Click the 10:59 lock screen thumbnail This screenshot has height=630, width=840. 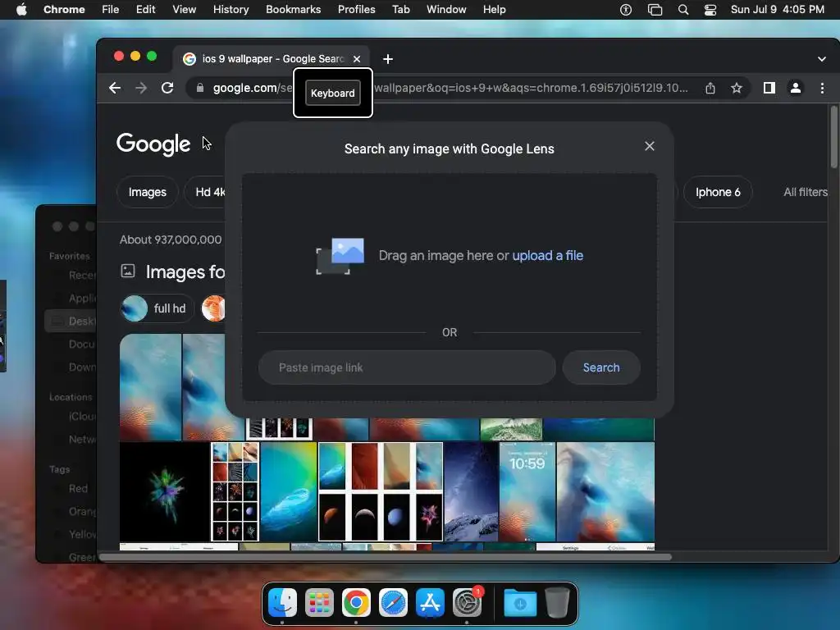point(527,492)
